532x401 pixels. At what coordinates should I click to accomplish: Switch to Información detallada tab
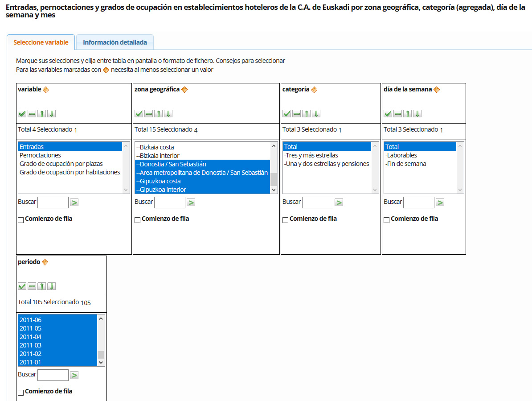(115, 42)
